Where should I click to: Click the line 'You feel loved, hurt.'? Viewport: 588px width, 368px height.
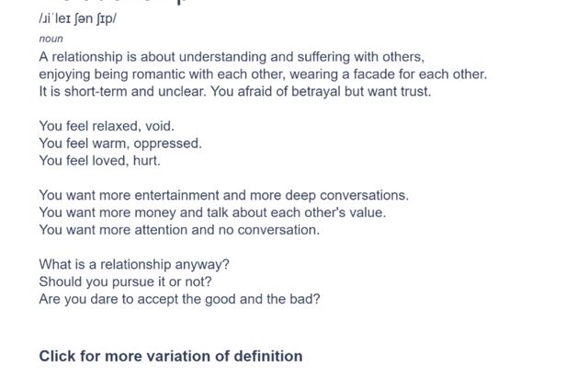point(100,161)
